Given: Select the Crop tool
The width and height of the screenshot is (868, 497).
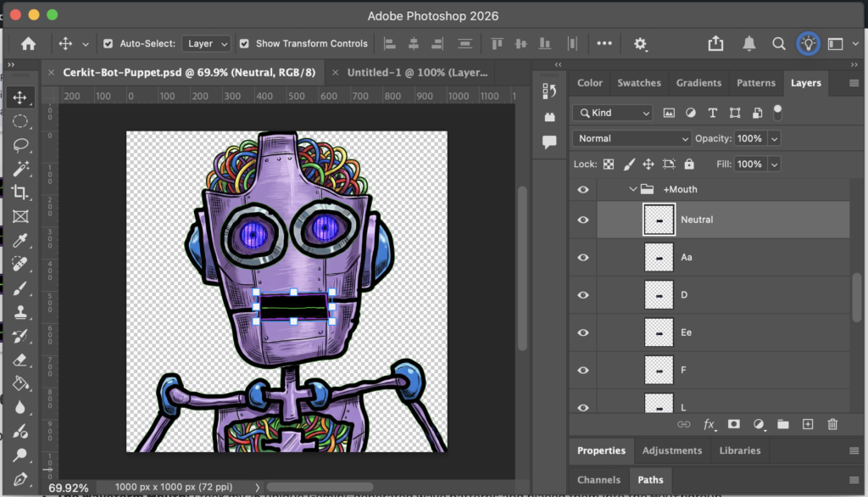Looking at the screenshot, I should 21,192.
